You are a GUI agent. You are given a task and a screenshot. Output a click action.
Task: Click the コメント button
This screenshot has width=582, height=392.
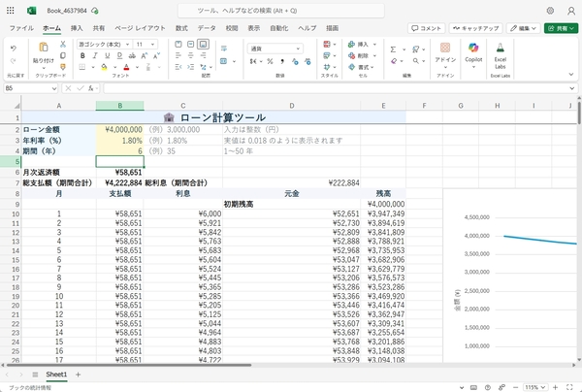click(426, 28)
